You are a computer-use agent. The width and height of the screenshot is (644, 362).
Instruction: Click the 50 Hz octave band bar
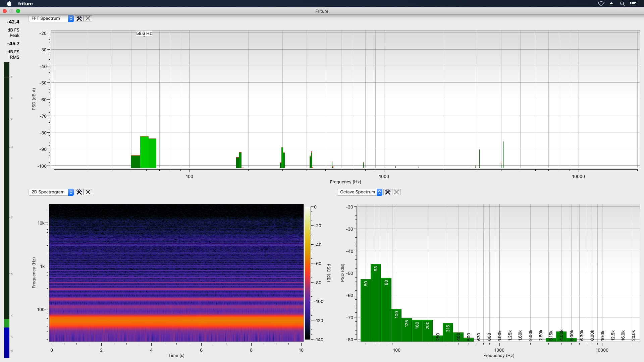point(366,310)
